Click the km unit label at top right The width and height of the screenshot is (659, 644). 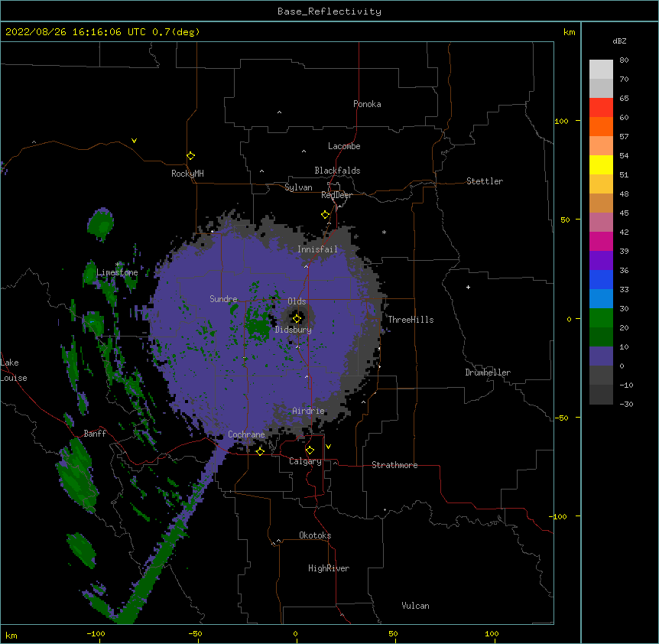click(x=570, y=32)
